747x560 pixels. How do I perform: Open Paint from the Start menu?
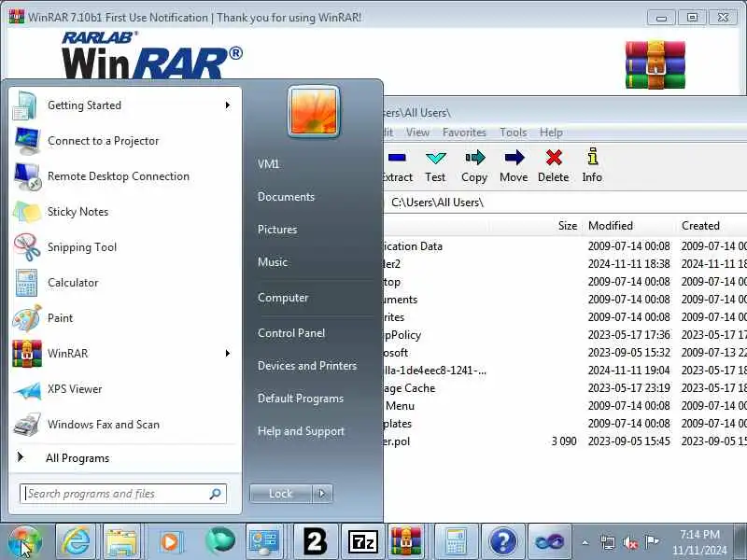tap(124, 318)
